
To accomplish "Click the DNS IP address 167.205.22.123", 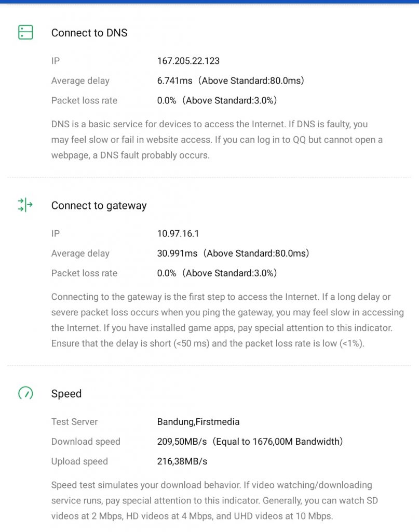I will coord(188,61).
